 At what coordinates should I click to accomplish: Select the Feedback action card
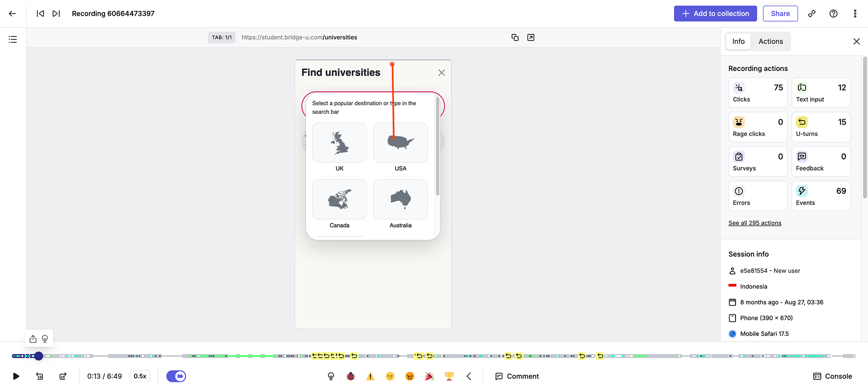tap(821, 161)
